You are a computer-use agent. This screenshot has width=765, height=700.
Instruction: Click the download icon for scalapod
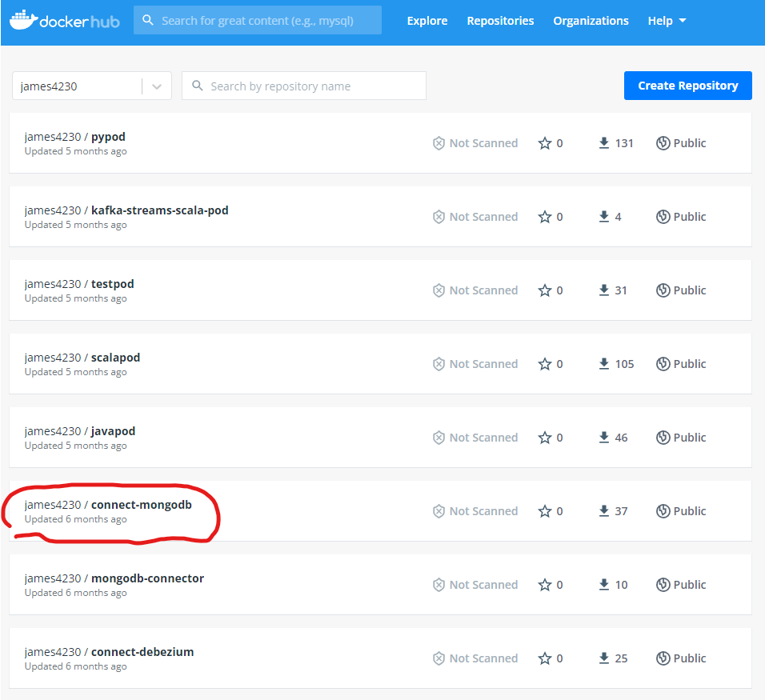tap(603, 364)
